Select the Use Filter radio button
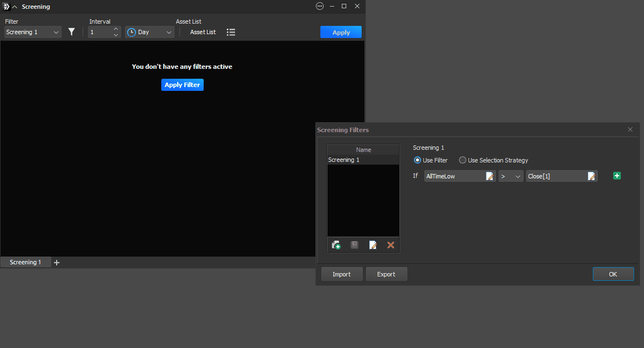Image resolution: width=644 pixels, height=348 pixels. click(x=418, y=160)
